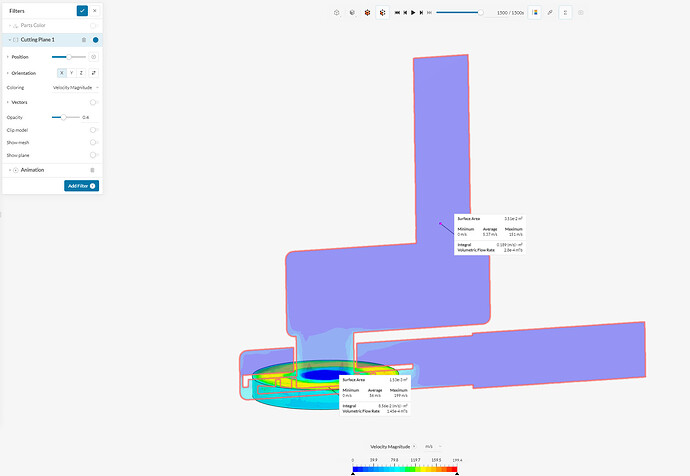Viewport: 690px width, 476px height.
Task: Click the Filters panel title
Action: (x=17, y=11)
